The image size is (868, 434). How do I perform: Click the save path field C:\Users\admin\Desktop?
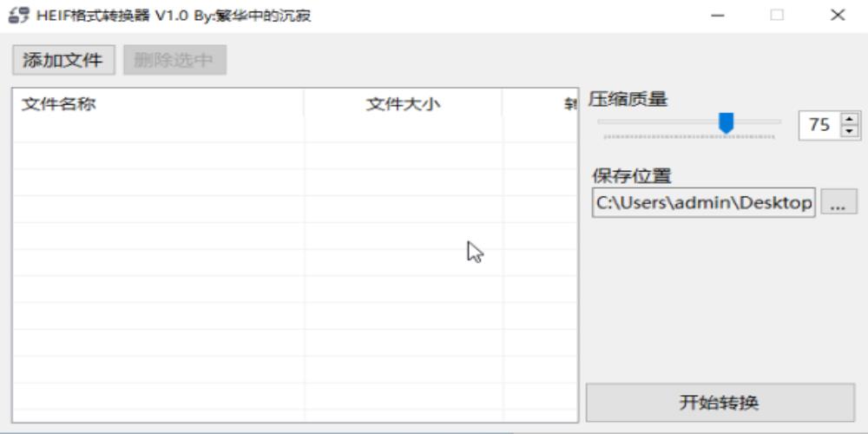pyautogui.click(x=703, y=202)
